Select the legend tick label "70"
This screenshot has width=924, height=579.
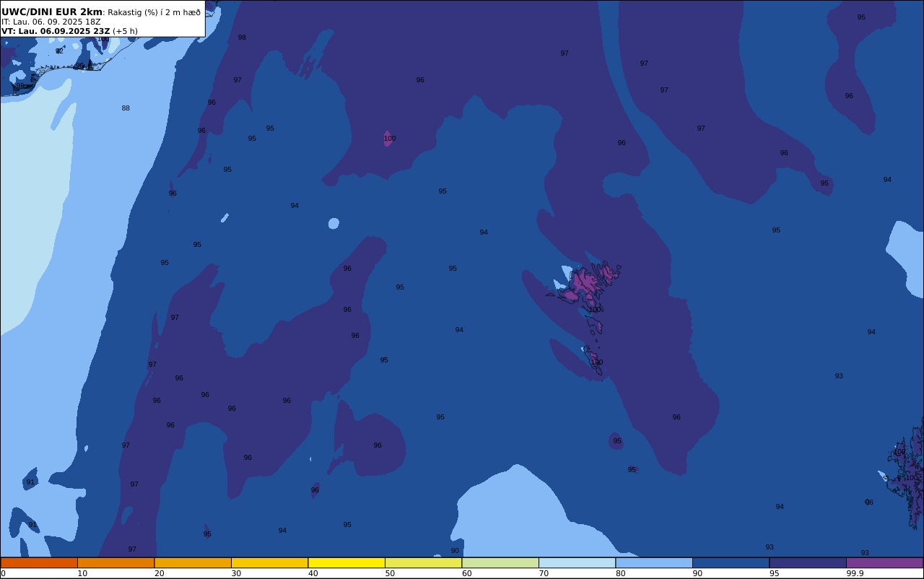coord(544,573)
